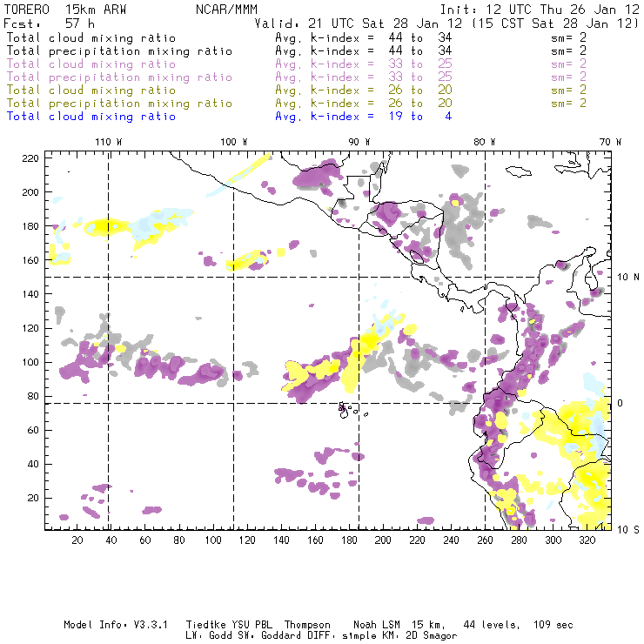Image resolution: width=644 pixels, height=644 pixels.
Task: Click "20" on the vertical axis
Action: pyautogui.click(x=33, y=498)
